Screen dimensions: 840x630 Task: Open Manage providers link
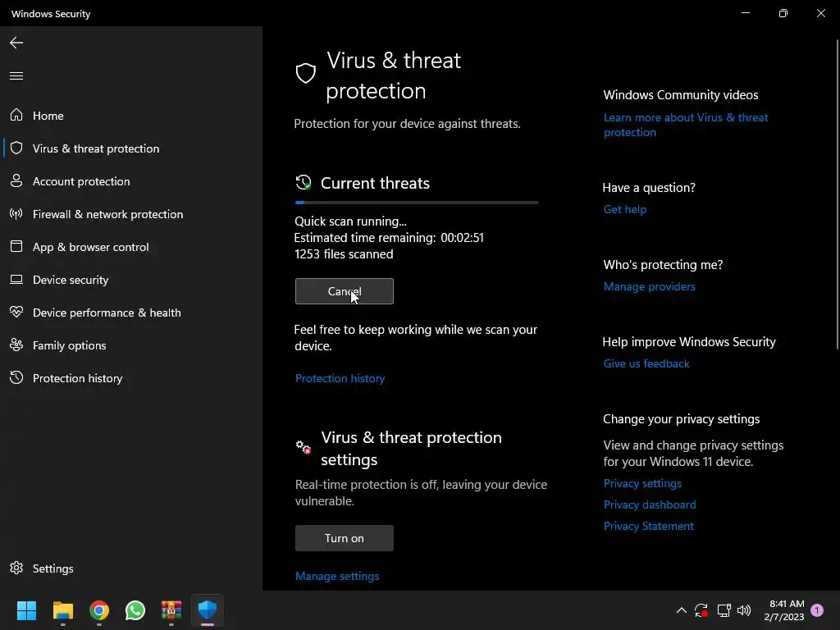(x=650, y=286)
